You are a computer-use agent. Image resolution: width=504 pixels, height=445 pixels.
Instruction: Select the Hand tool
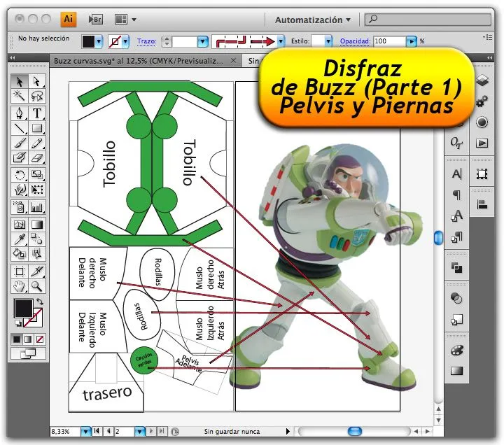click(20, 286)
